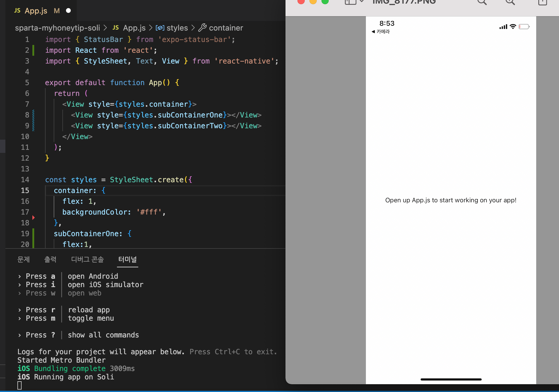
Task: Click 'Press a' open Android terminal line
Action: pos(68,276)
